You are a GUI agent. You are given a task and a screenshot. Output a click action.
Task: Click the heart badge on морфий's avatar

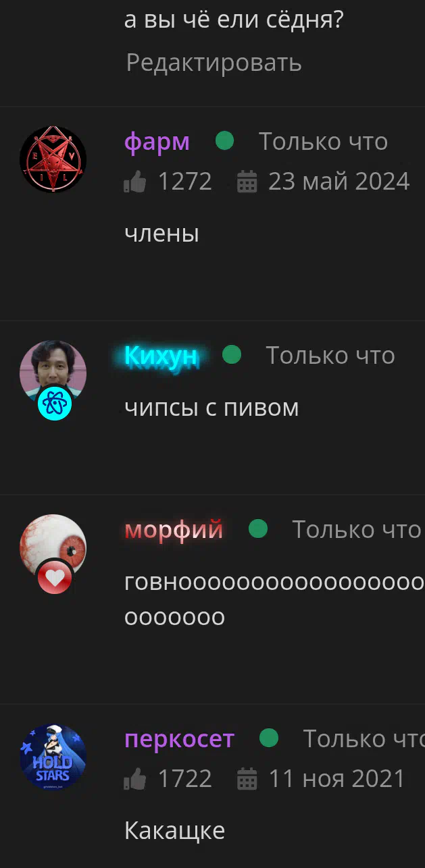pos(55,577)
